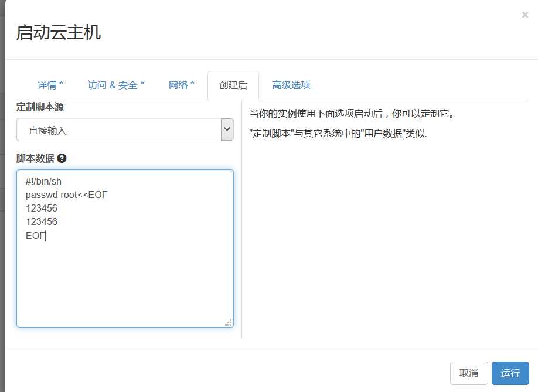This screenshot has height=392, width=538.
Task: Click the 运行 button to launch instance
Action: pos(510,373)
